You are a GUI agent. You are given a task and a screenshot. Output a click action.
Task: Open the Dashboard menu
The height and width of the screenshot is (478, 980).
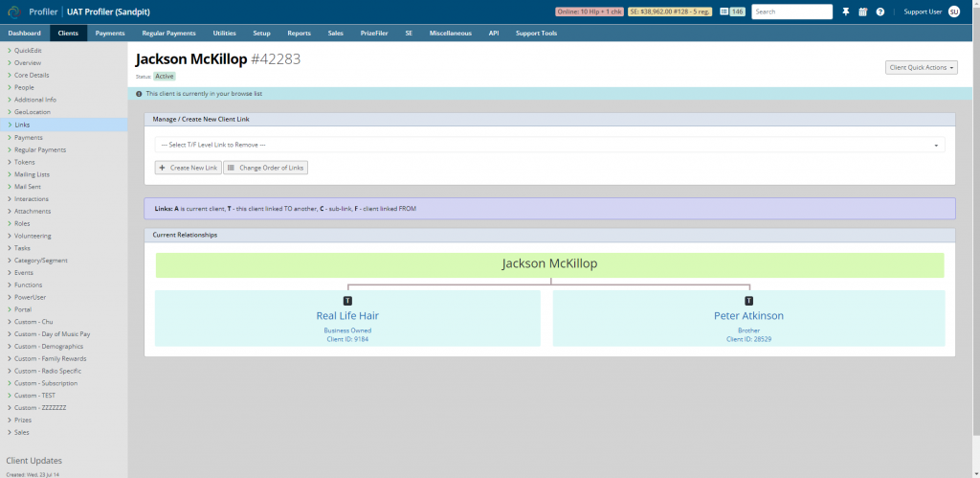(24, 34)
